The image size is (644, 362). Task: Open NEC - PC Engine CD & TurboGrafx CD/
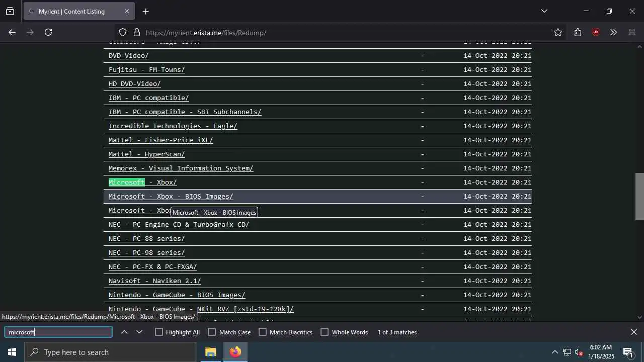[x=179, y=224]
